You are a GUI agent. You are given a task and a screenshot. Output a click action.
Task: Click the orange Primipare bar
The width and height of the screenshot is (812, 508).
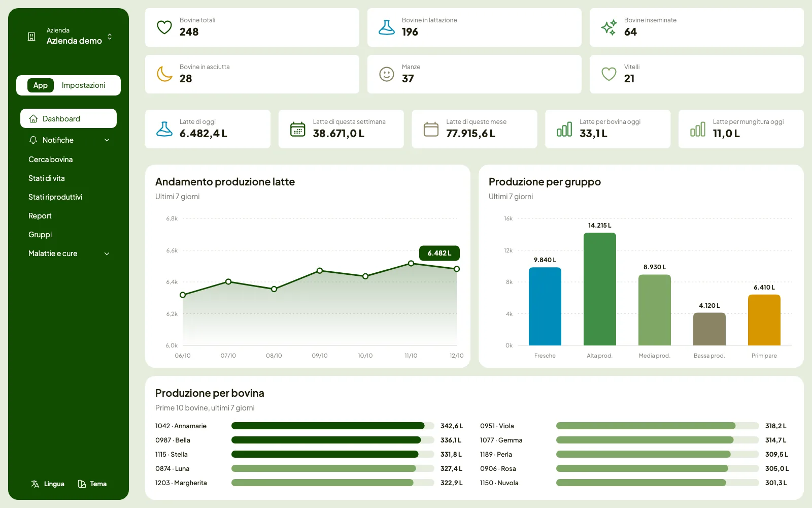764,320
